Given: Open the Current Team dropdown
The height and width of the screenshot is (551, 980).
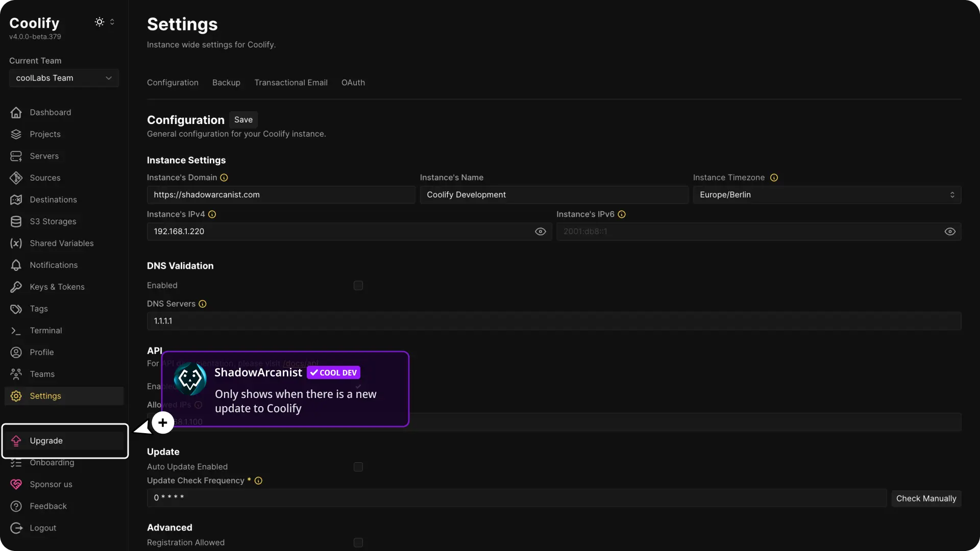Looking at the screenshot, I should 63,78.
